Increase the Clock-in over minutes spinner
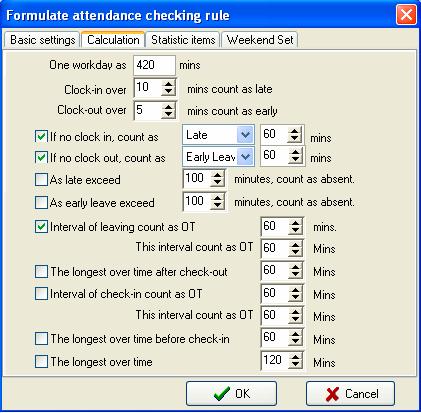 pyautogui.click(x=168, y=84)
